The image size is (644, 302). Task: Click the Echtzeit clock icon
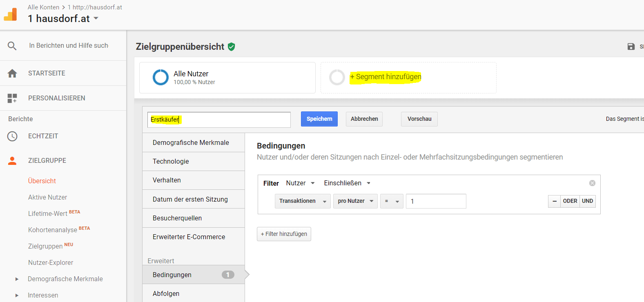click(12, 136)
